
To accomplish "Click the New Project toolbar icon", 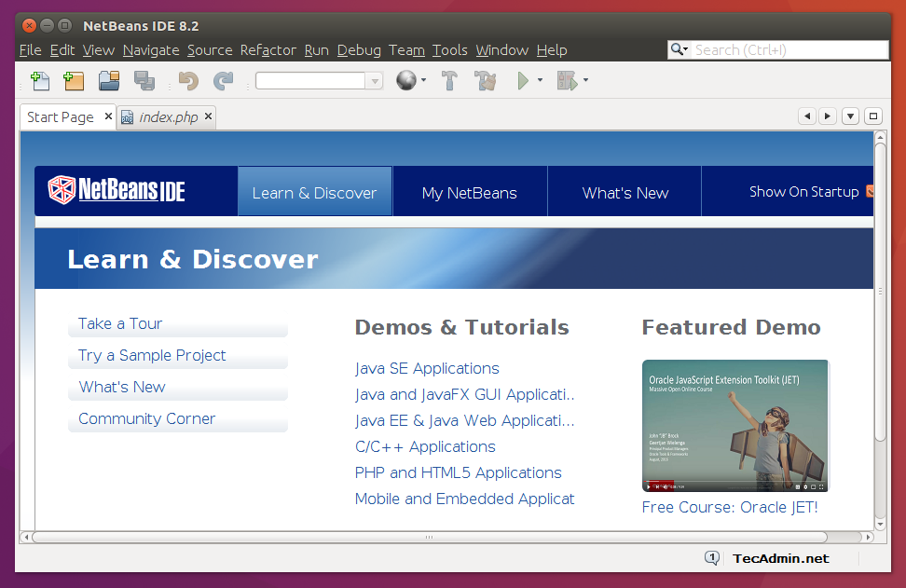I will (74, 81).
